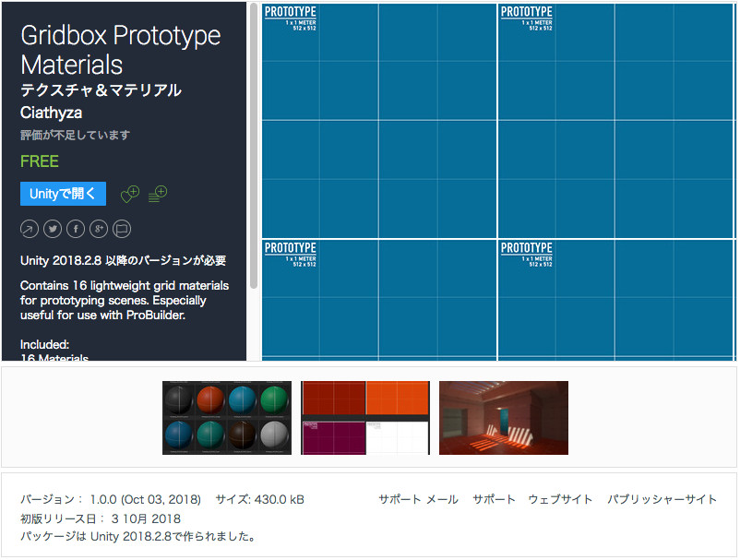Click the blue prototype grid preview image
The height and width of the screenshot is (560, 740).
pos(499,182)
